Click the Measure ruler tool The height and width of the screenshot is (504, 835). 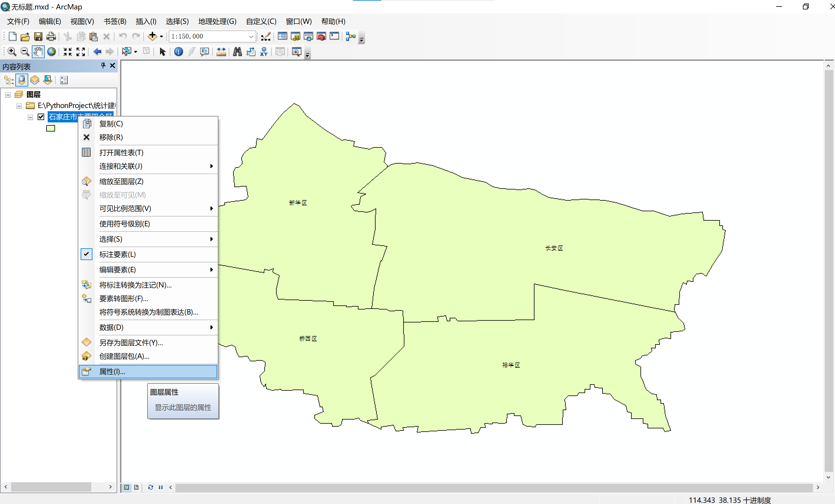point(221,51)
